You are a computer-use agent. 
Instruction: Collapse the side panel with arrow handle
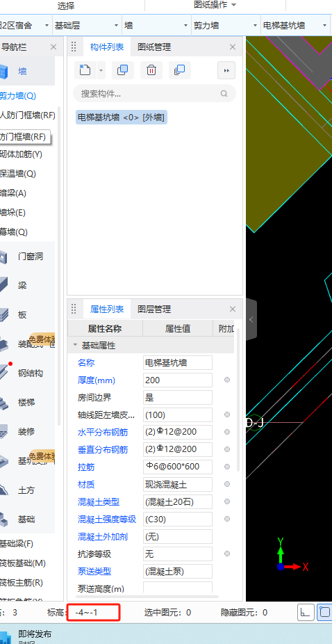tap(251, 319)
